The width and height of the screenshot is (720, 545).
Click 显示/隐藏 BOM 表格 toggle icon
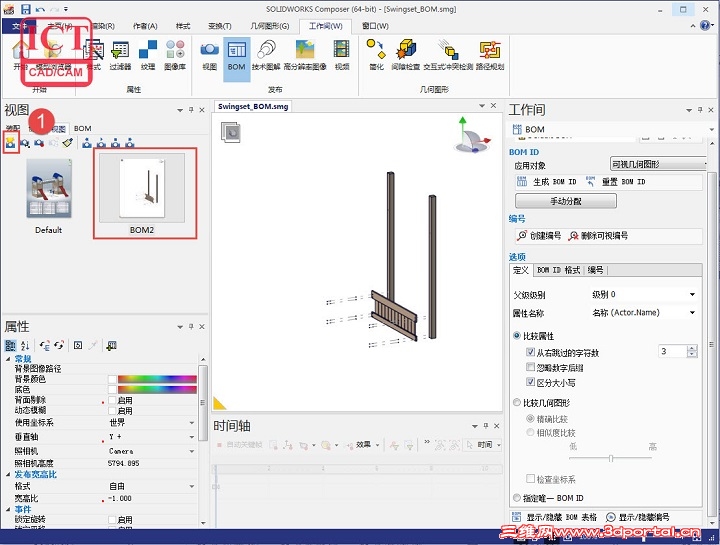[517, 517]
